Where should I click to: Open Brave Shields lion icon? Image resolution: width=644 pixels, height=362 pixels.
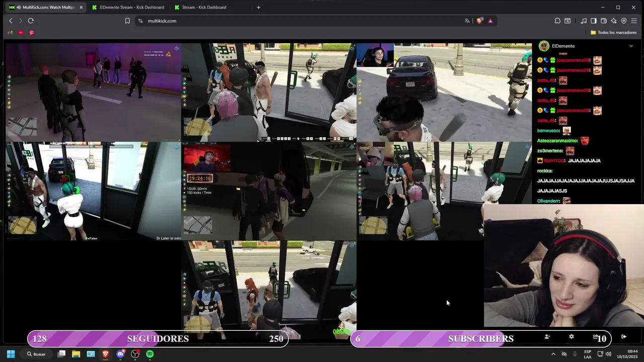[479, 21]
